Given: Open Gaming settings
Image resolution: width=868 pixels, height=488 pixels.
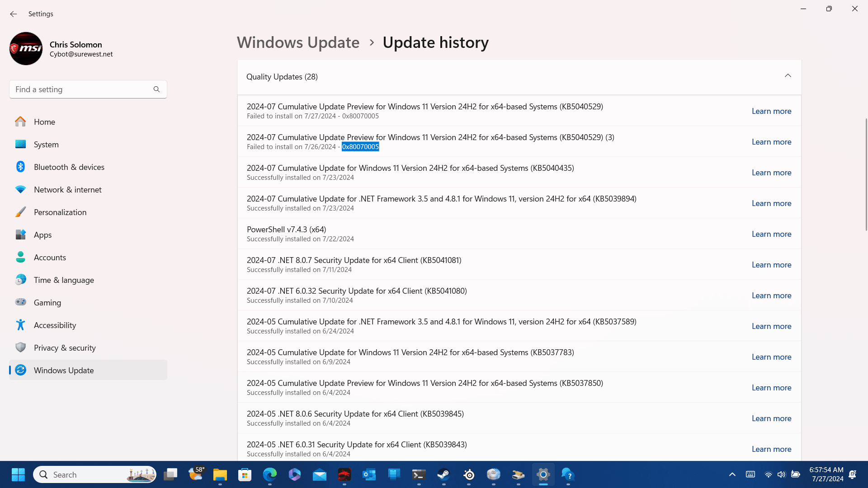Looking at the screenshot, I should pyautogui.click(x=47, y=302).
